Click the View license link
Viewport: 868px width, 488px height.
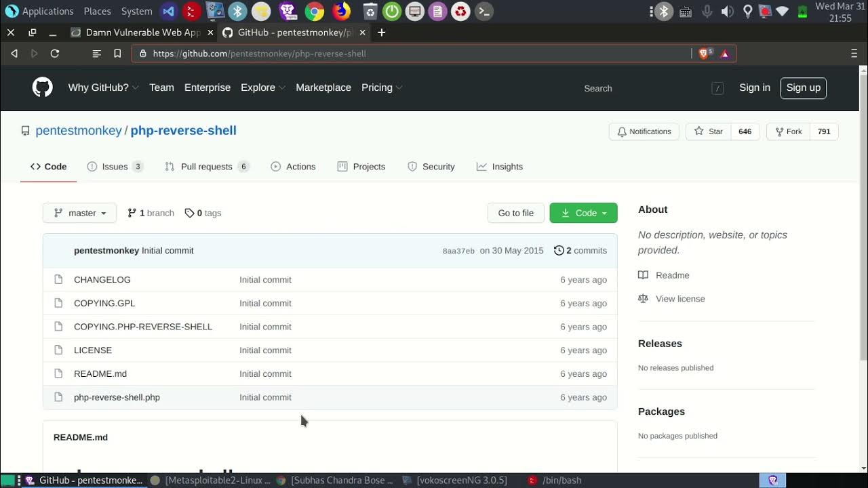coord(671,299)
